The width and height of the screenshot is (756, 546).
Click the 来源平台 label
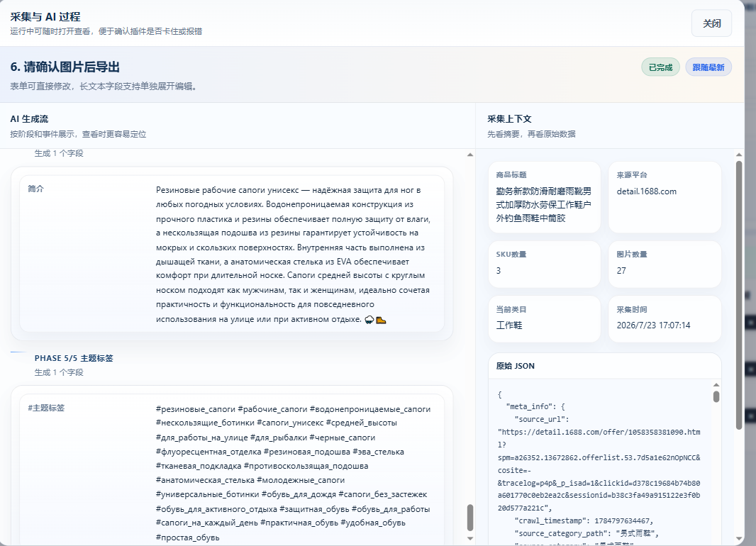(632, 175)
